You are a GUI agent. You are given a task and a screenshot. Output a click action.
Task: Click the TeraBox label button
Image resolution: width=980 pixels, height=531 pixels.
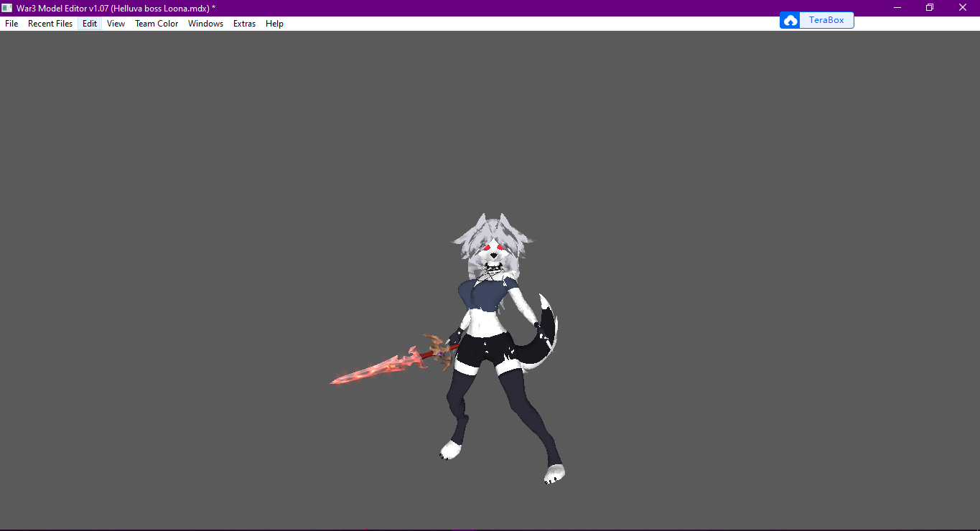tap(826, 20)
